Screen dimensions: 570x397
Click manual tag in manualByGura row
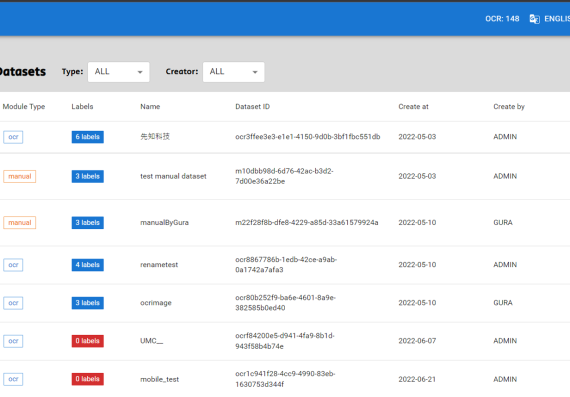pyautogui.click(x=20, y=222)
